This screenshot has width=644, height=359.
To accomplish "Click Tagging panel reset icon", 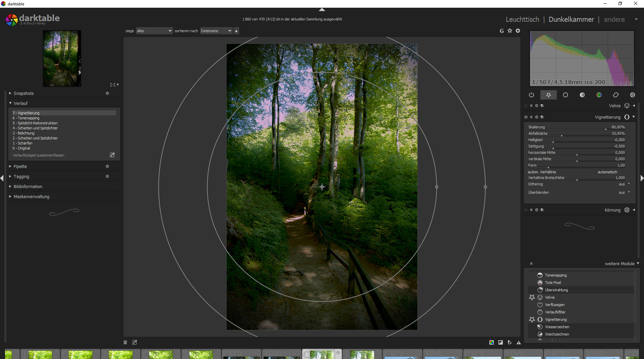I will (x=107, y=176).
